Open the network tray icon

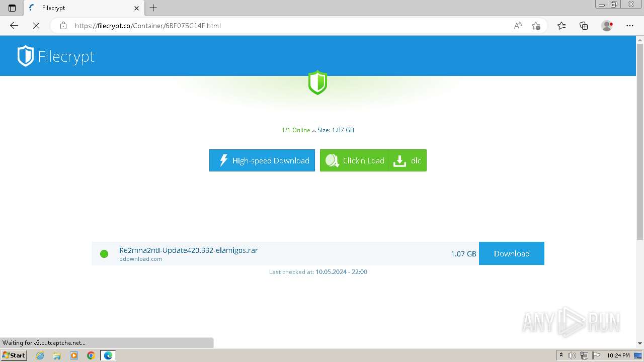coord(584,355)
